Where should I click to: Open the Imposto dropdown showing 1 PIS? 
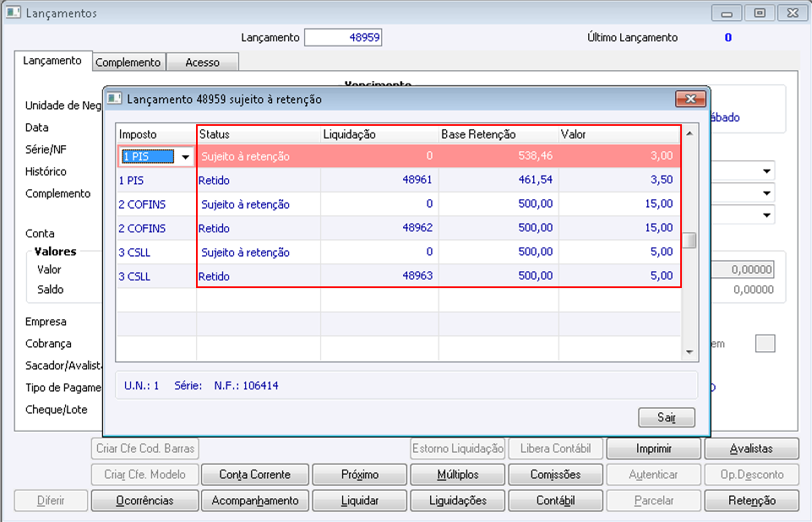(x=185, y=156)
